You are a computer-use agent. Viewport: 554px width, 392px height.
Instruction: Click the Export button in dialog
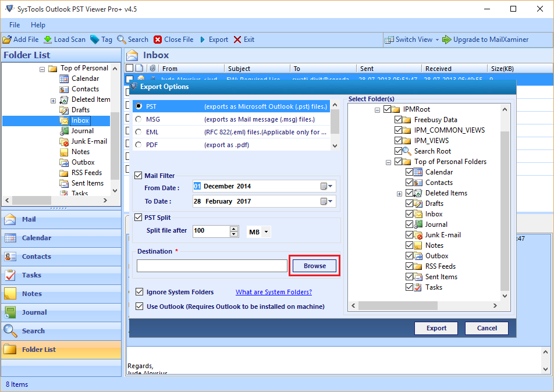(436, 328)
